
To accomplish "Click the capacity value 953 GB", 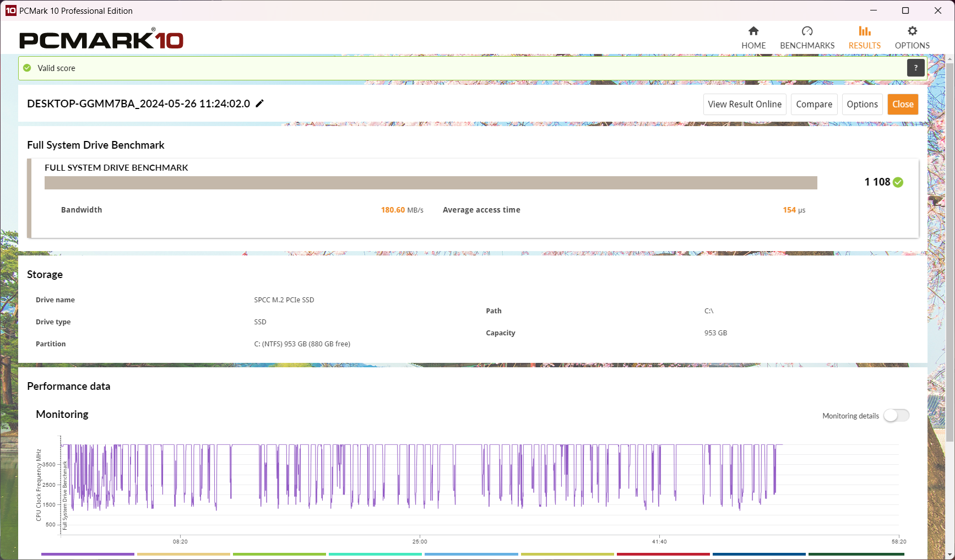I will [715, 333].
